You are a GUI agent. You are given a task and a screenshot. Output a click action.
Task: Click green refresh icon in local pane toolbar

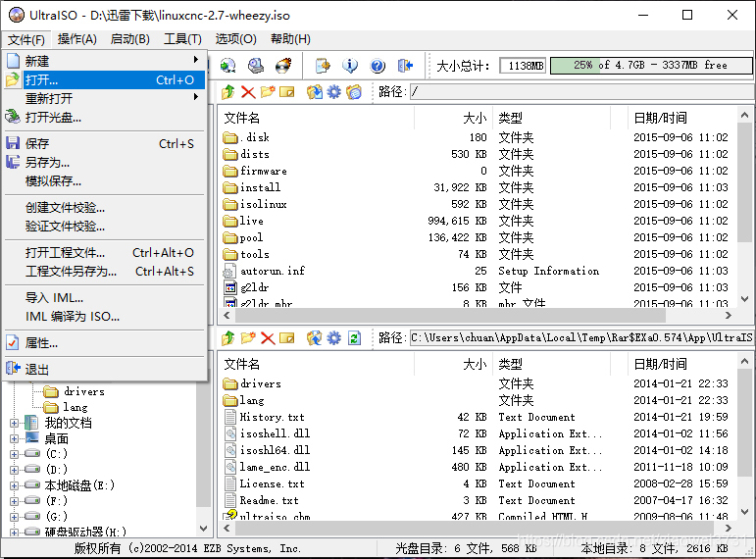354,338
